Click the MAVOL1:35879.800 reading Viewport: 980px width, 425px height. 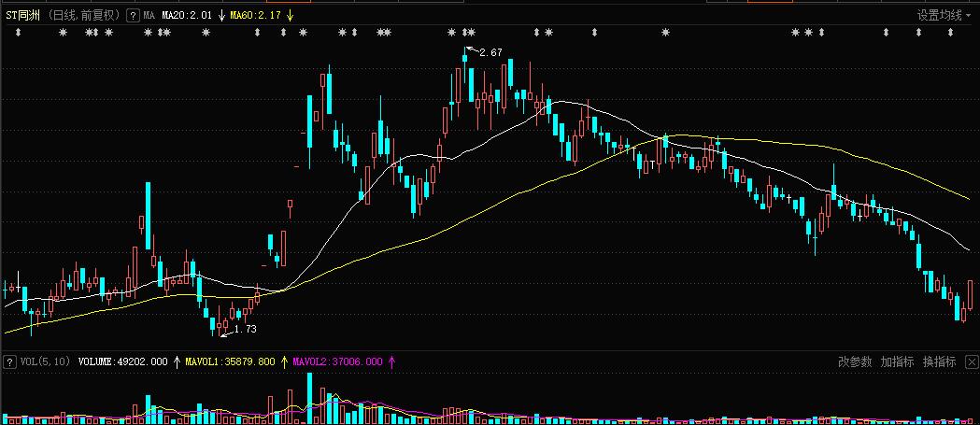tap(231, 361)
